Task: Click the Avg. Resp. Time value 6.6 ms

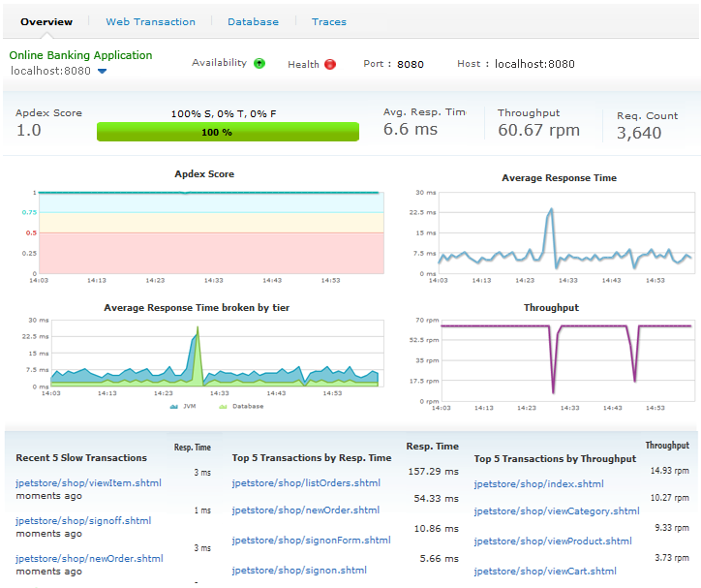Action: click(411, 129)
